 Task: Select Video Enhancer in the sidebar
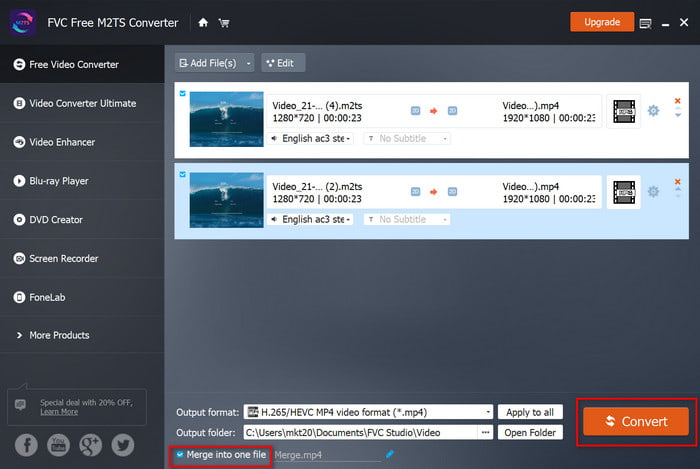point(62,142)
